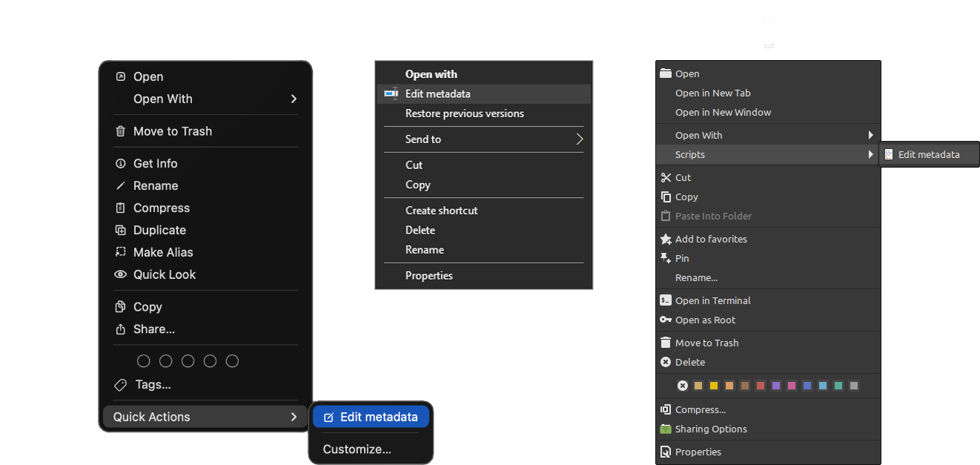980x465 pixels.
Task: Click the Pin icon in the Nemo menu
Action: click(x=665, y=258)
